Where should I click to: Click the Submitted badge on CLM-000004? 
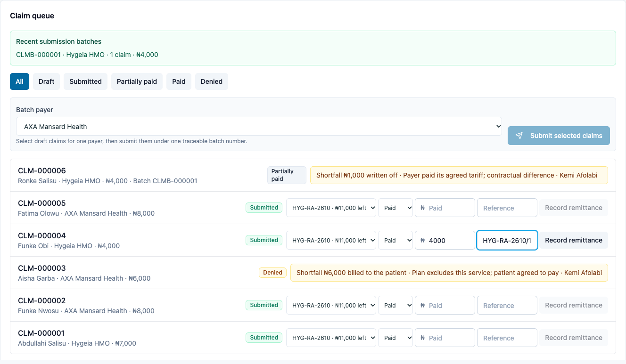264,240
